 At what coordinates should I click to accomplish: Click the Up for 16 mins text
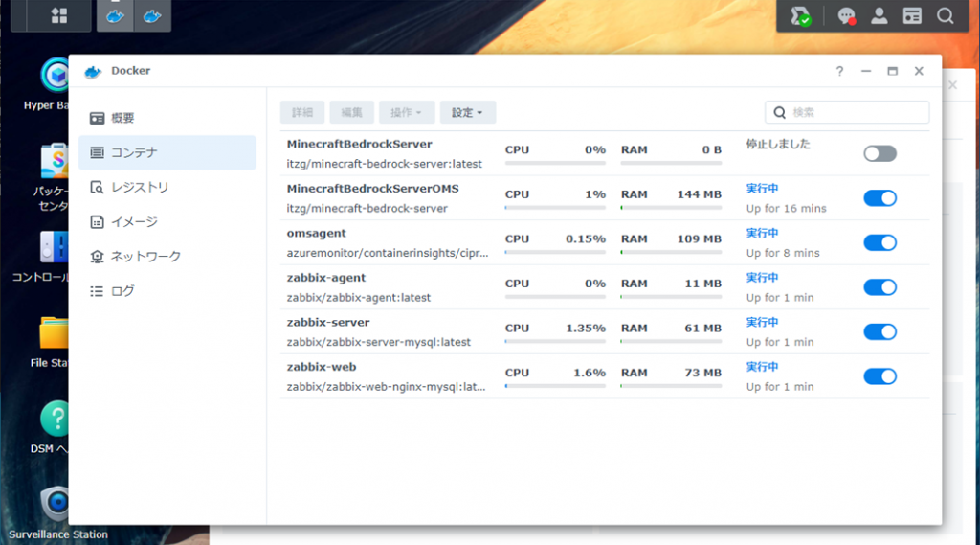[x=787, y=209]
